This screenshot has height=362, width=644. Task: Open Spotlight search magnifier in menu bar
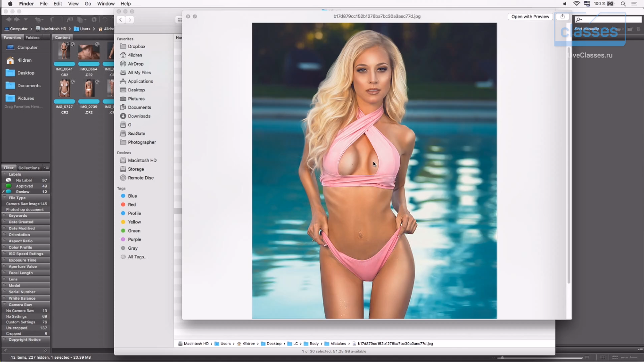click(x=623, y=4)
